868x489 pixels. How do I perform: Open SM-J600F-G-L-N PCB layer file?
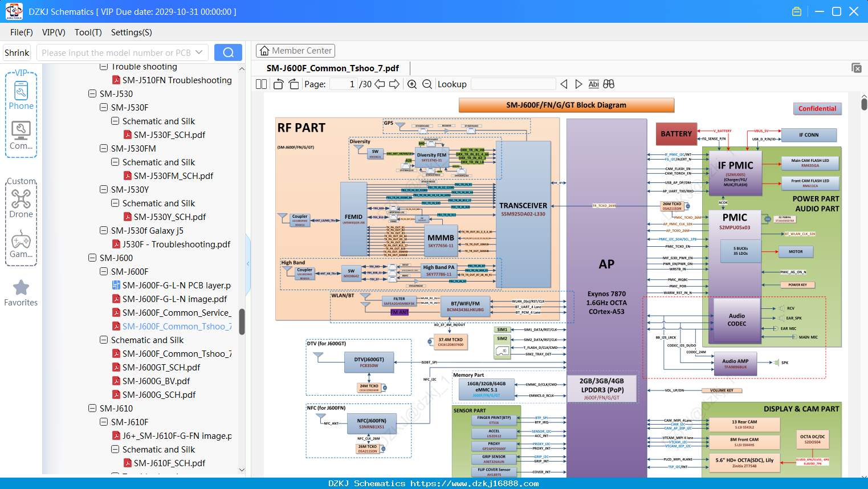(176, 286)
